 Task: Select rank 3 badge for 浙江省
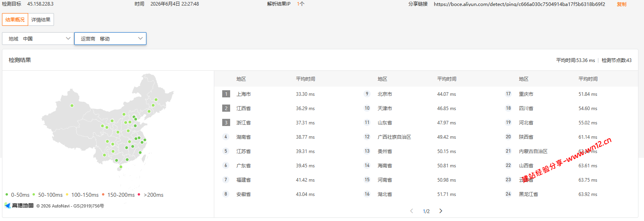[x=226, y=123]
